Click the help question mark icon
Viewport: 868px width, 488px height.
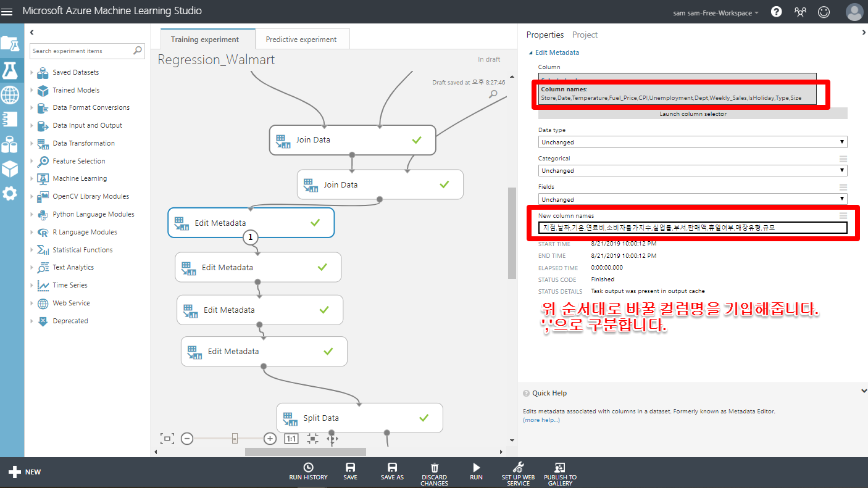point(777,12)
